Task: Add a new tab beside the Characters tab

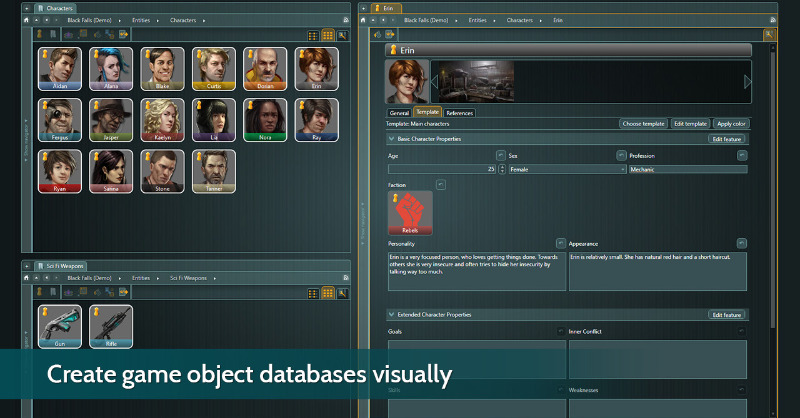Action: (27, 8)
